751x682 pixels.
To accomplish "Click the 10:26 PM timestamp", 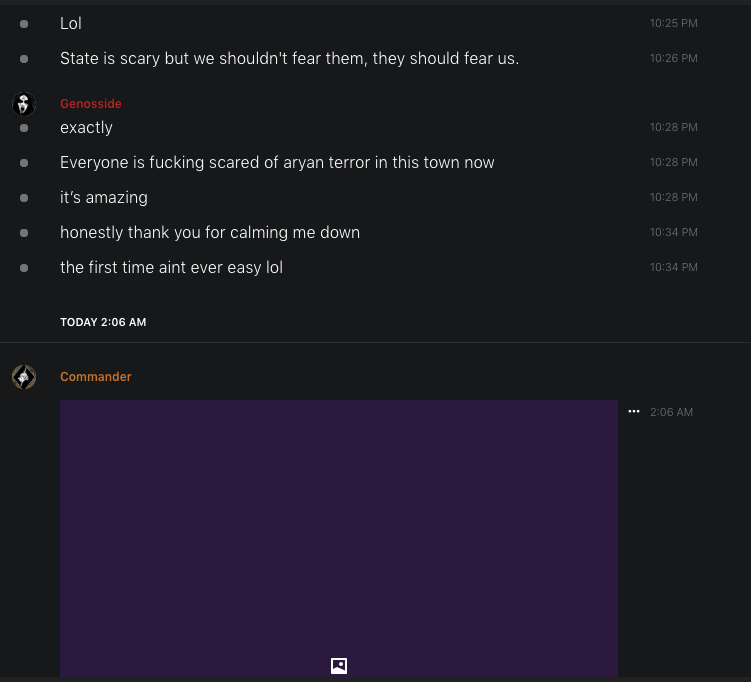I will point(673,58).
